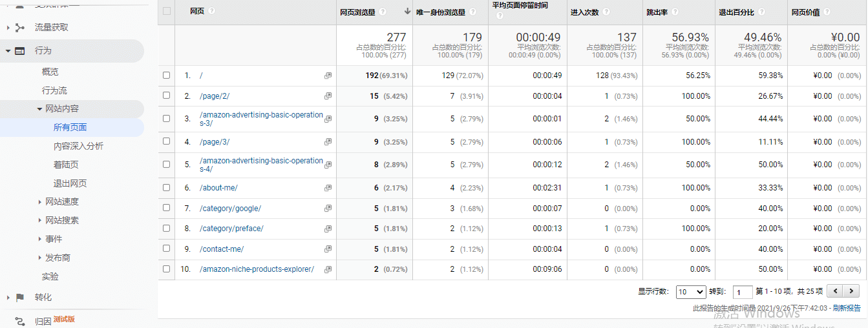Tick checkbox for /category/google/ row

pyautogui.click(x=166, y=208)
